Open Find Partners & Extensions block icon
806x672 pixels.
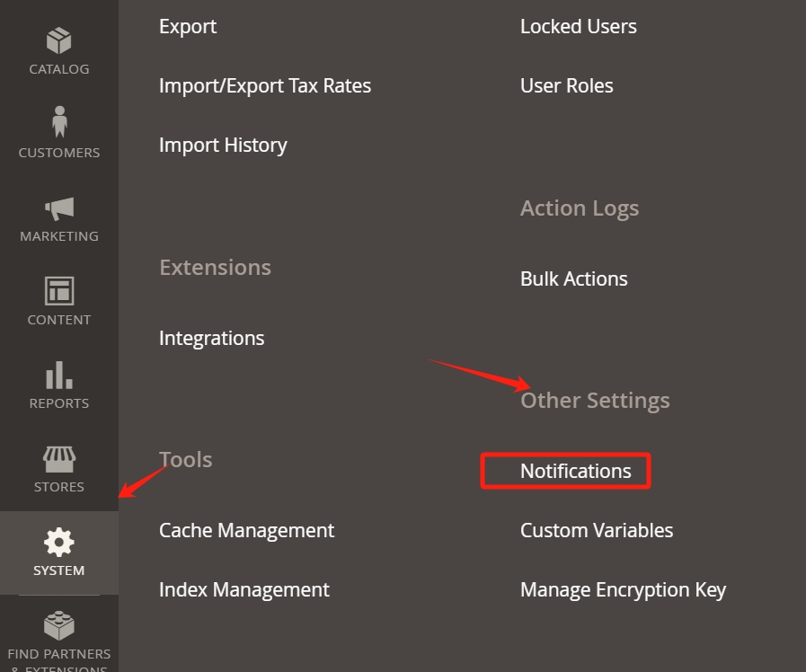[x=59, y=626]
